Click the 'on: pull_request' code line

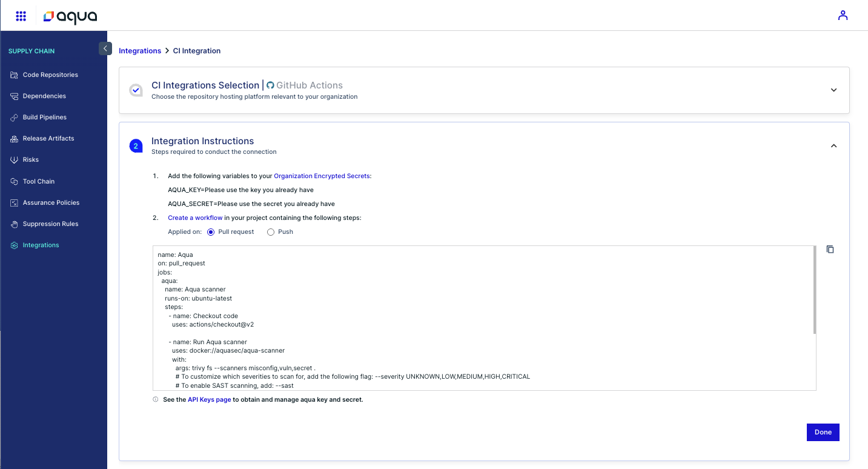pyautogui.click(x=181, y=264)
